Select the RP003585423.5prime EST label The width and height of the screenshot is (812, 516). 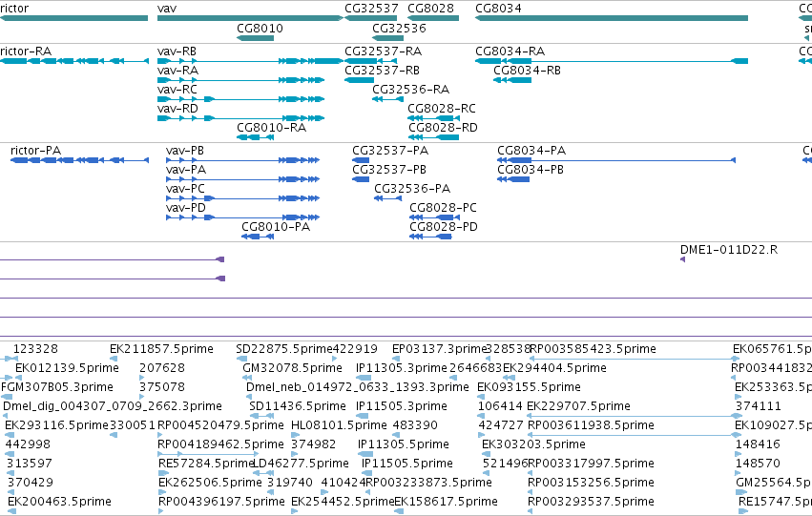point(593,349)
